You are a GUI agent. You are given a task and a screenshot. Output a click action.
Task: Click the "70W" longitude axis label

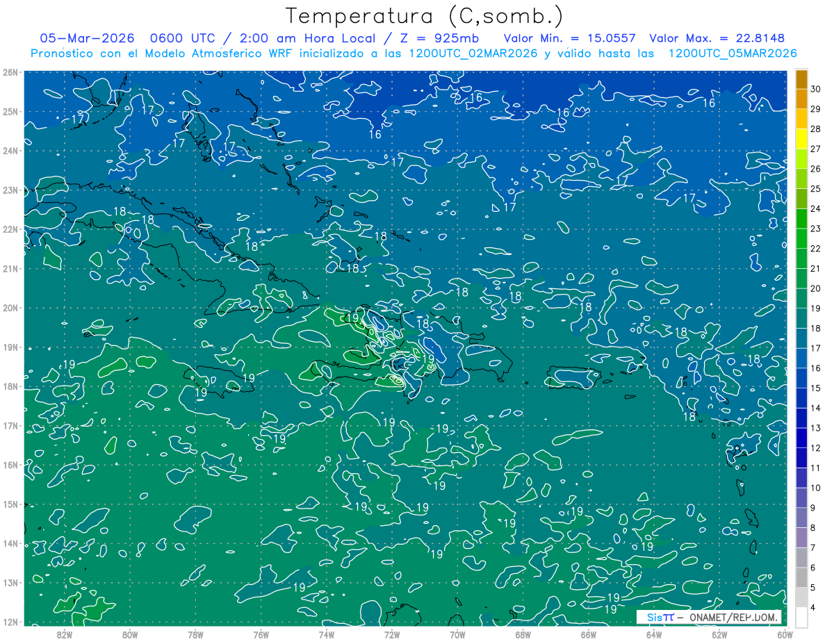[x=457, y=634]
